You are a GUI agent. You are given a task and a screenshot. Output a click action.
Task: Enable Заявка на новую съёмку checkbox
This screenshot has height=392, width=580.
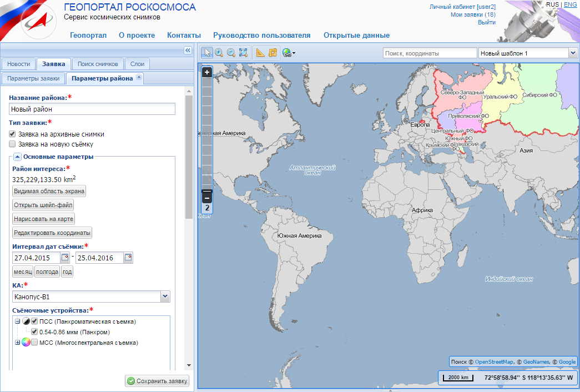pos(12,144)
